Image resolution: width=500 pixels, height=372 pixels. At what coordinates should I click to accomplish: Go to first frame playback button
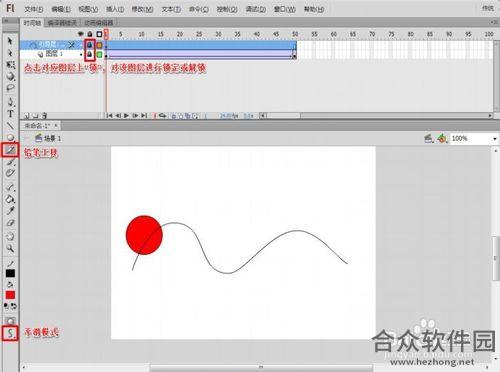pyautogui.click(x=109, y=116)
